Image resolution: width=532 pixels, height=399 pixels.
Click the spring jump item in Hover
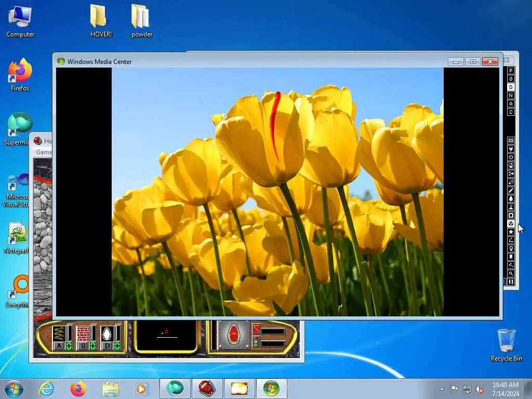coord(59,333)
